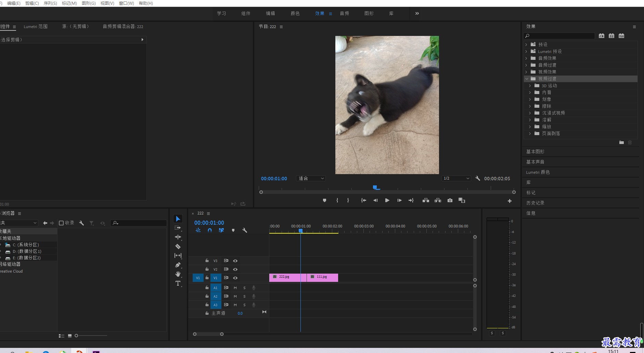Expand the 溶解 transitions folder
The image size is (644, 353).
(x=530, y=120)
